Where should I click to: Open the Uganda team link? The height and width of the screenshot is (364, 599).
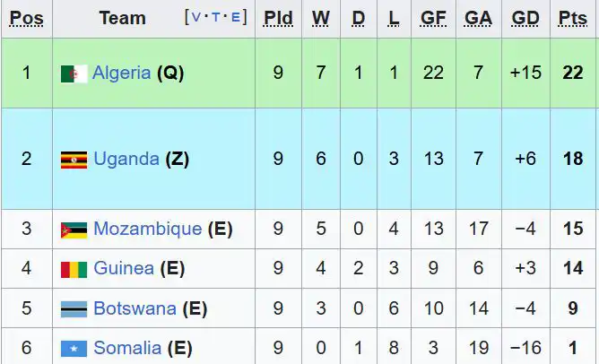point(126,160)
